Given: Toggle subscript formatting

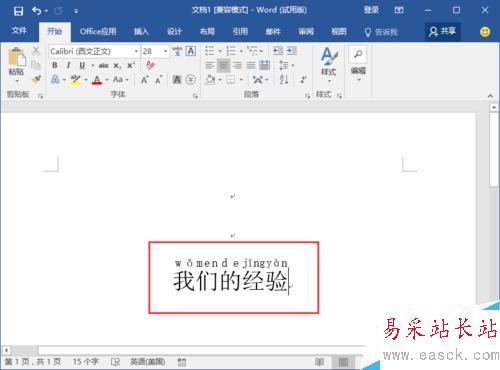Looking at the screenshot, I should [117, 66].
